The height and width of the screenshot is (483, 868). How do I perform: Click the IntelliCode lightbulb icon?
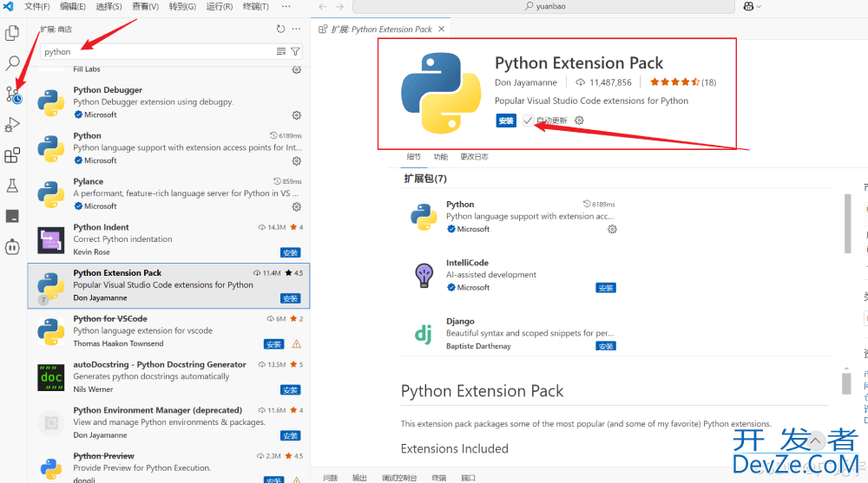[424, 275]
